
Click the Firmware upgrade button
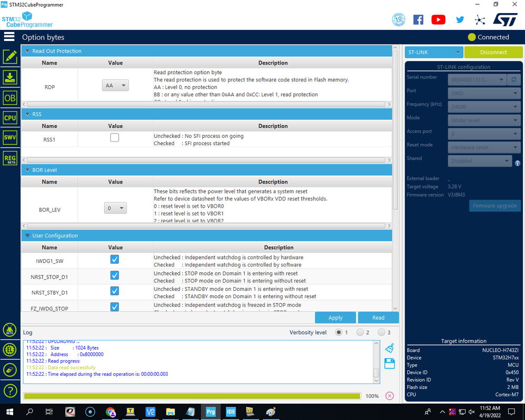click(495, 206)
